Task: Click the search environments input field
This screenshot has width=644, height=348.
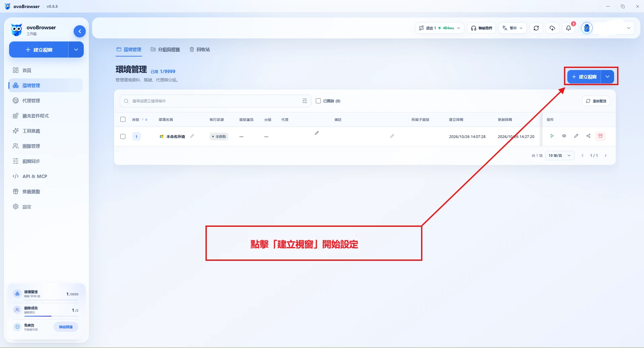Action: tap(215, 101)
